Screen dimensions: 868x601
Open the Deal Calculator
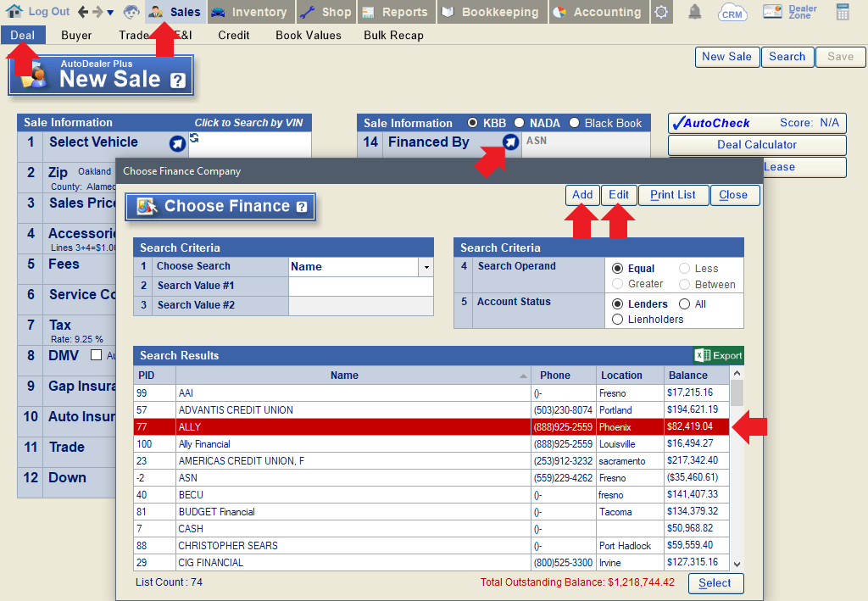tap(757, 145)
